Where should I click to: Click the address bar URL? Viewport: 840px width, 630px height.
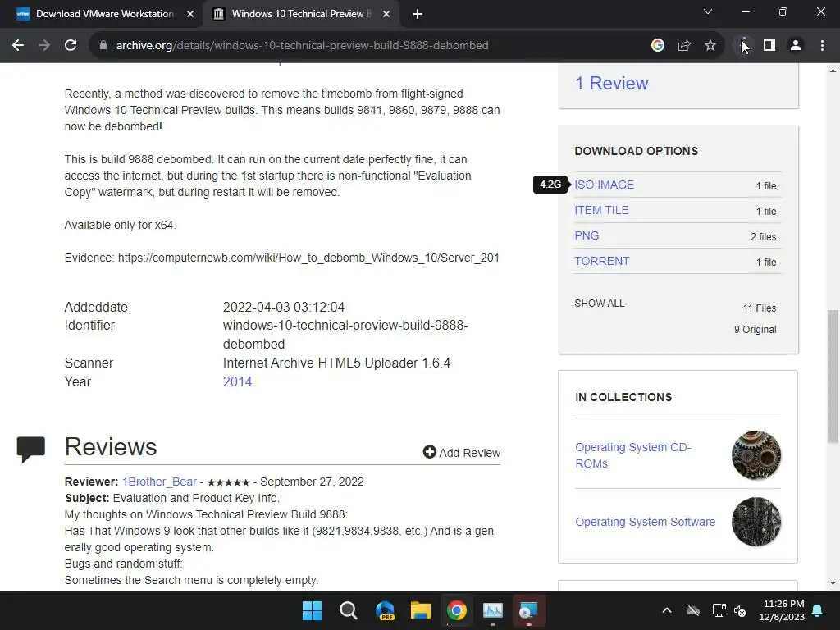point(302,46)
